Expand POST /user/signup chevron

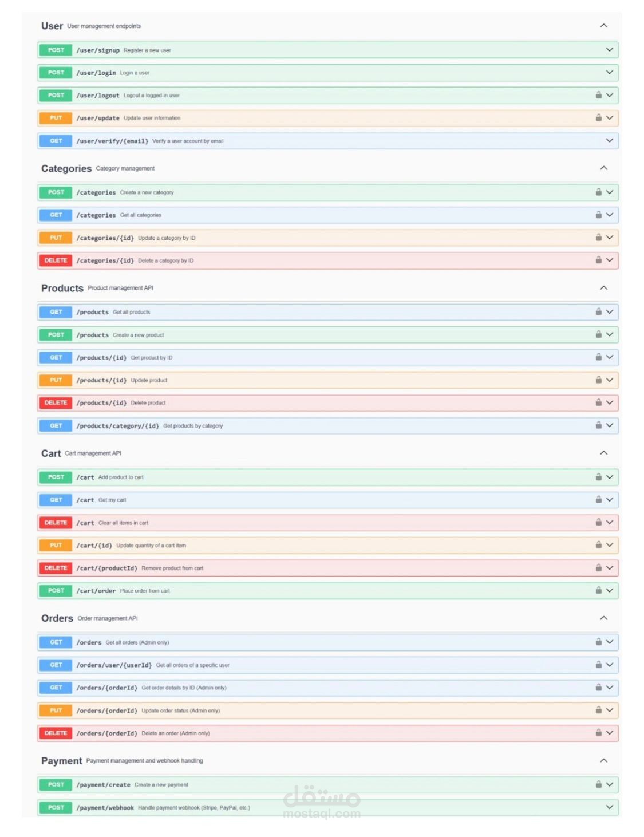(610, 50)
